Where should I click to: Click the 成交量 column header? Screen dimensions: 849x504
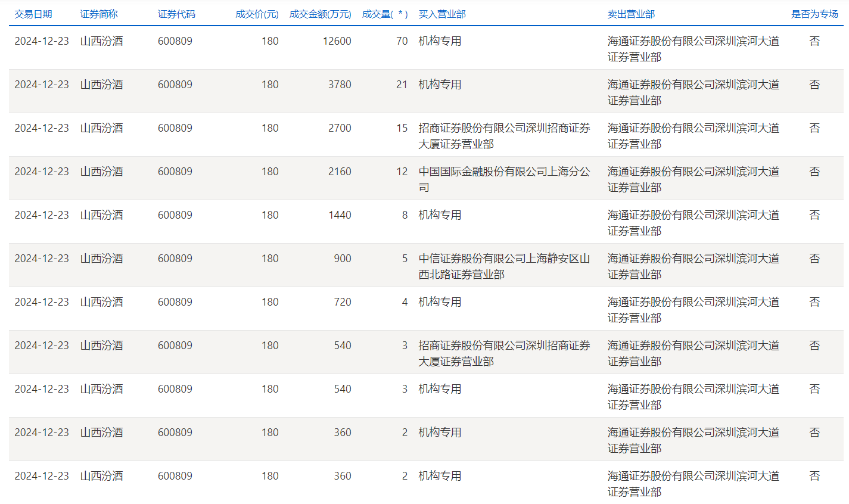tap(385, 14)
